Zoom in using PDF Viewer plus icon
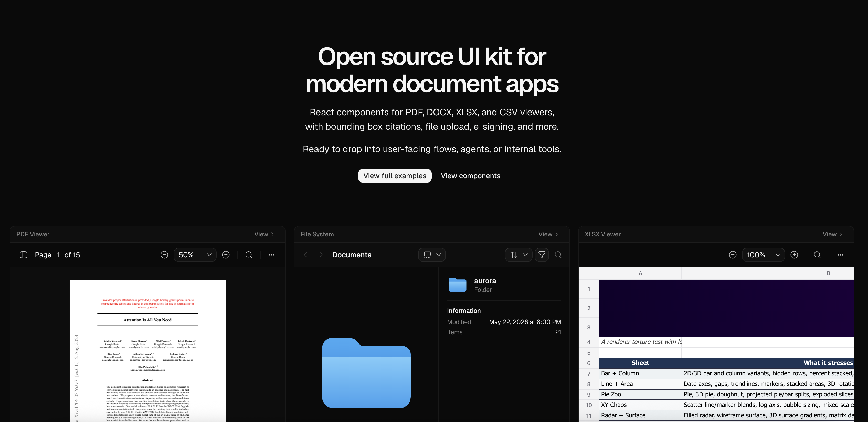The image size is (868, 422). [x=226, y=255]
